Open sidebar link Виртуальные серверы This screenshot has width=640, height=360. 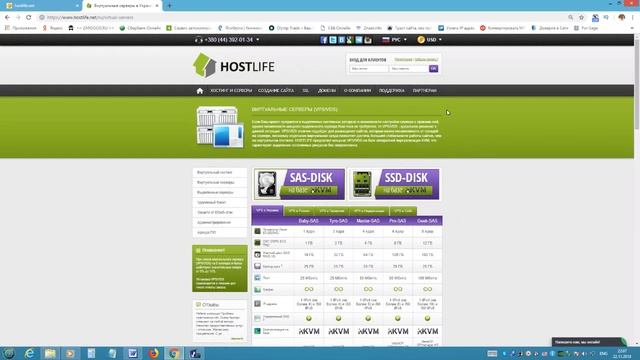[216, 182]
